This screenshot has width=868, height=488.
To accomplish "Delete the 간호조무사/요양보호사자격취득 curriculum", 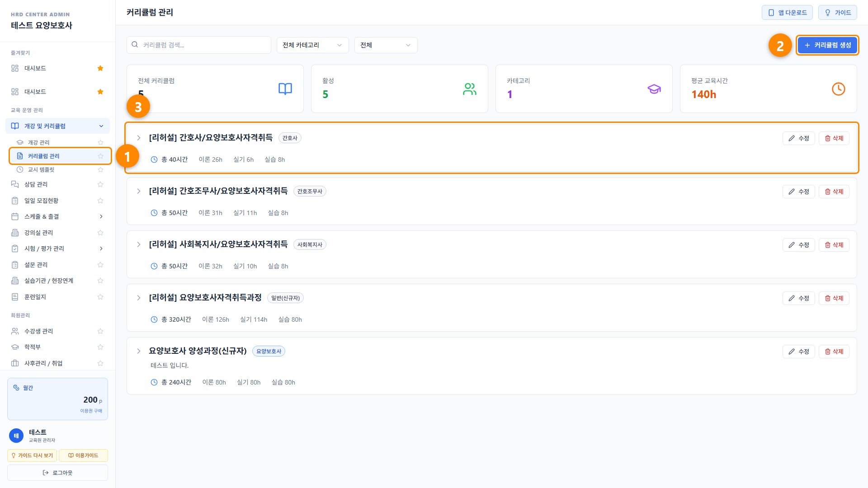I will tap(834, 192).
